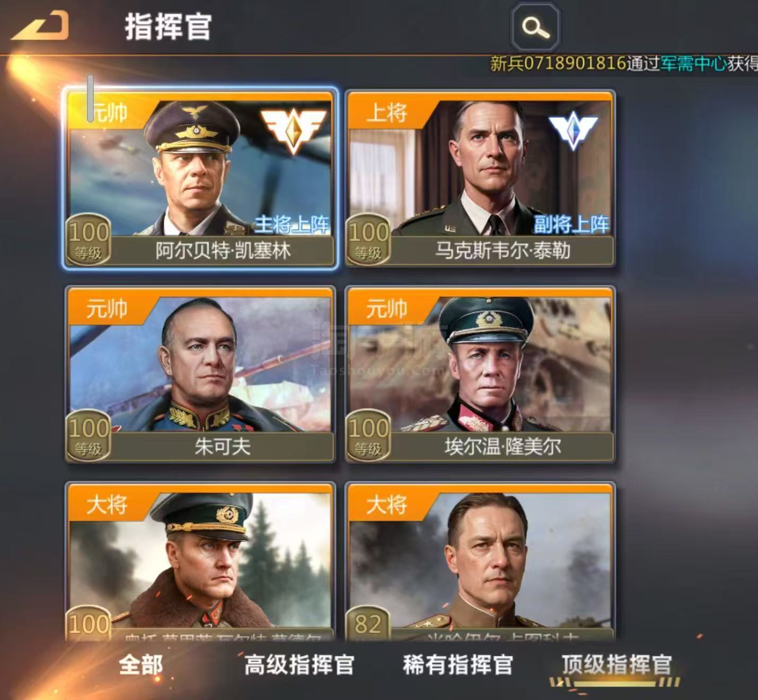
Task: Click level 100 badge on 埃尔温·隆美尔 card
Action: [x=368, y=435]
